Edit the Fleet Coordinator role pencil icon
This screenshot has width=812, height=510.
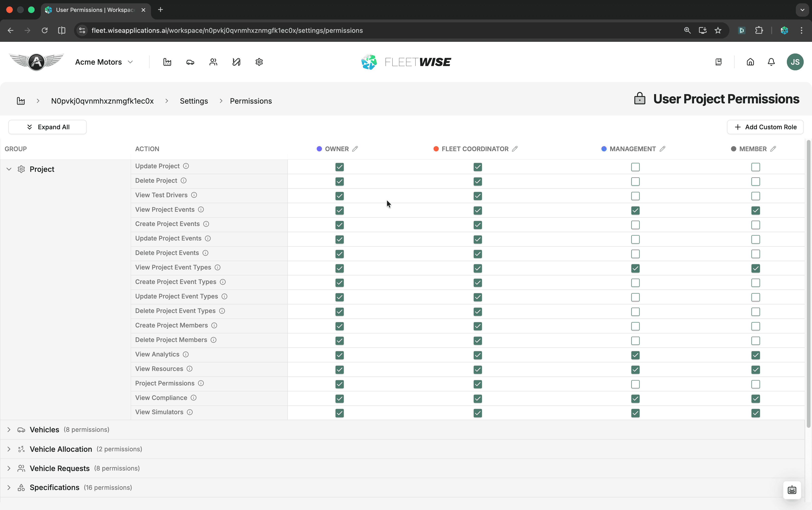click(515, 149)
